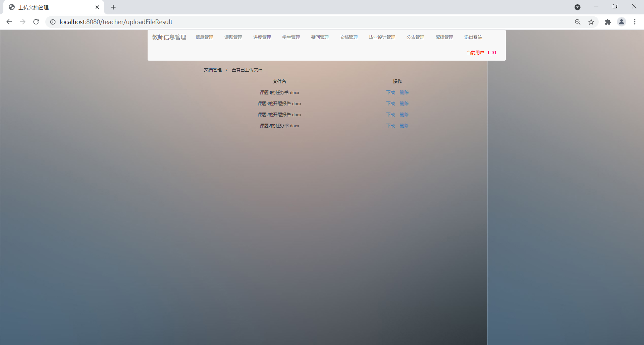Viewport: 644px width, 345px height.
Task: Reload the page with refresh icon
Action: (x=36, y=22)
